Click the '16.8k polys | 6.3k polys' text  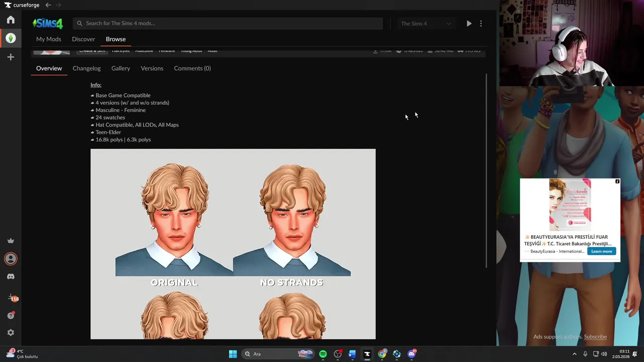tap(123, 140)
